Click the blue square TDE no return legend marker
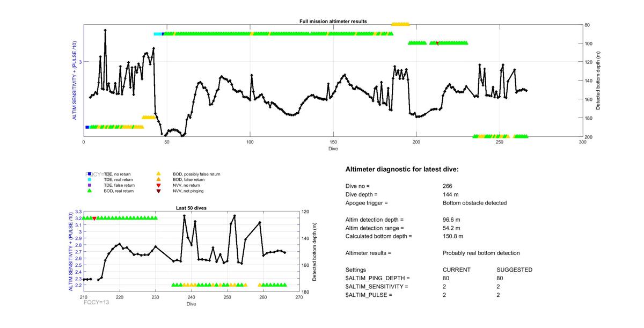The image size is (644, 328). click(89, 174)
